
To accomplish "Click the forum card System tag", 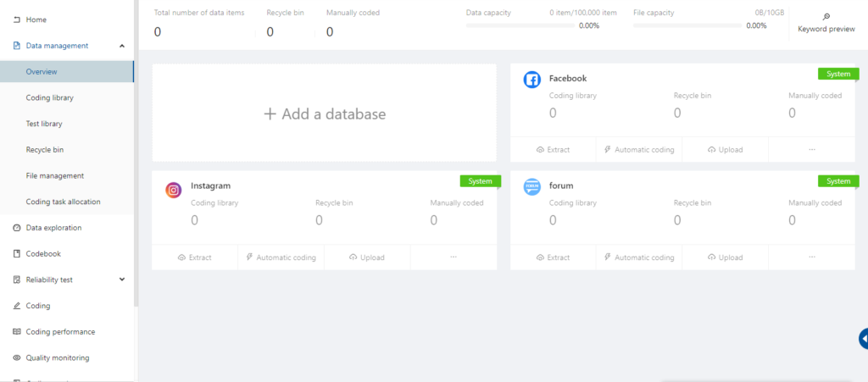I will pyautogui.click(x=838, y=181).
